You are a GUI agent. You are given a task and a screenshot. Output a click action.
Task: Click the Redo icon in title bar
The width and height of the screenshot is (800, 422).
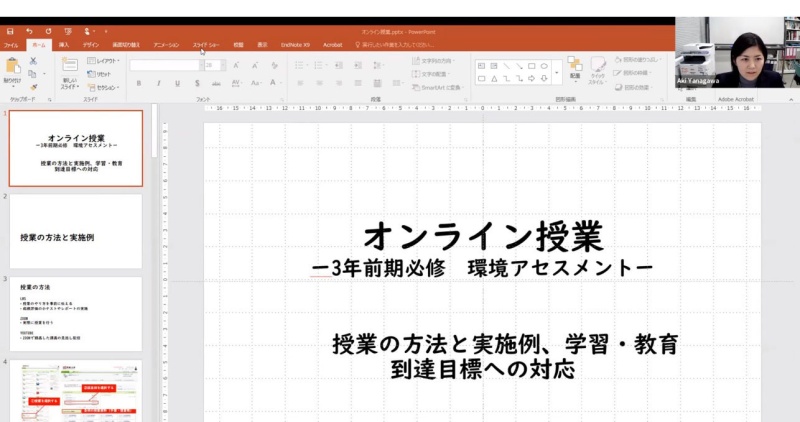pyautogui.click(x=48, y=32)
